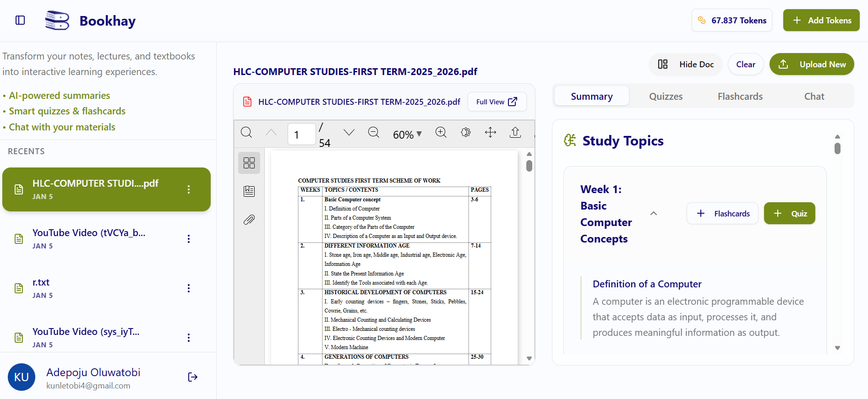Click the PDF search magnifier icon

point(246,133)
